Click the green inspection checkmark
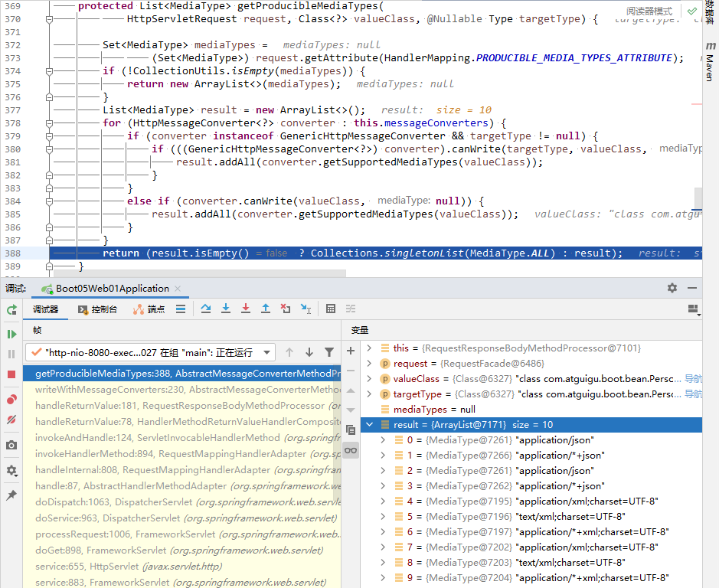Screen dimensions: 719x588 tap(692, 11)
